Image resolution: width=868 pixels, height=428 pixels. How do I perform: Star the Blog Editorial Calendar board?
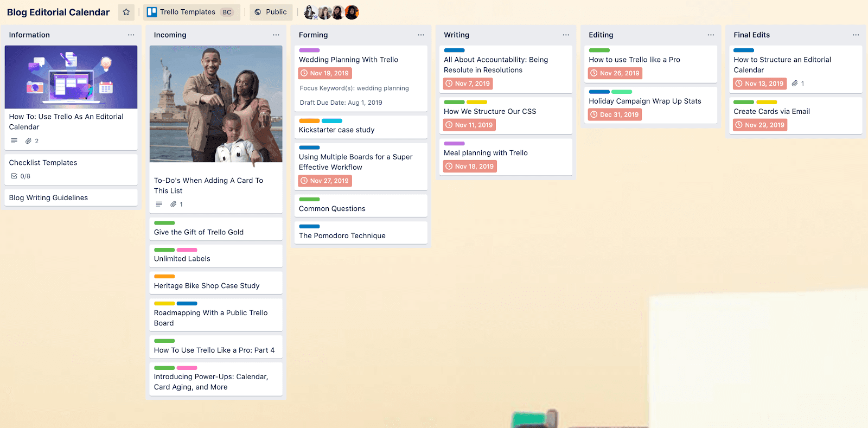click(126, 12)
